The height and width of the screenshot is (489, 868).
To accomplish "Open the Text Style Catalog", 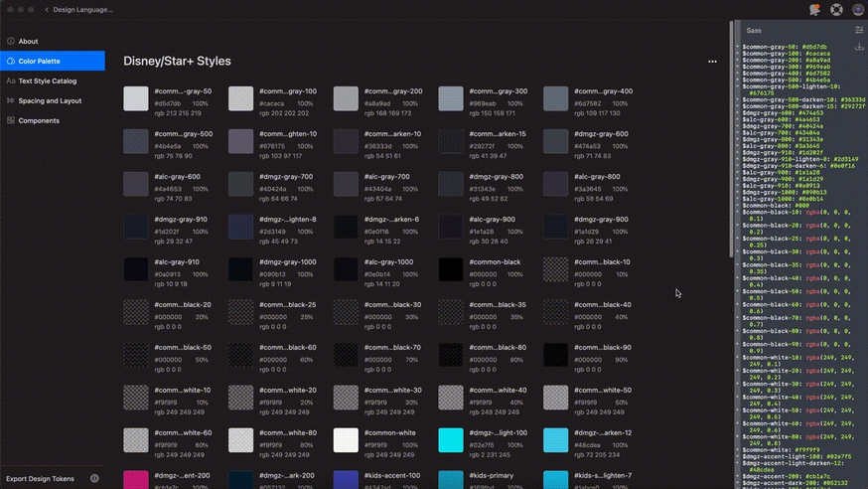I will coord(53,81).
